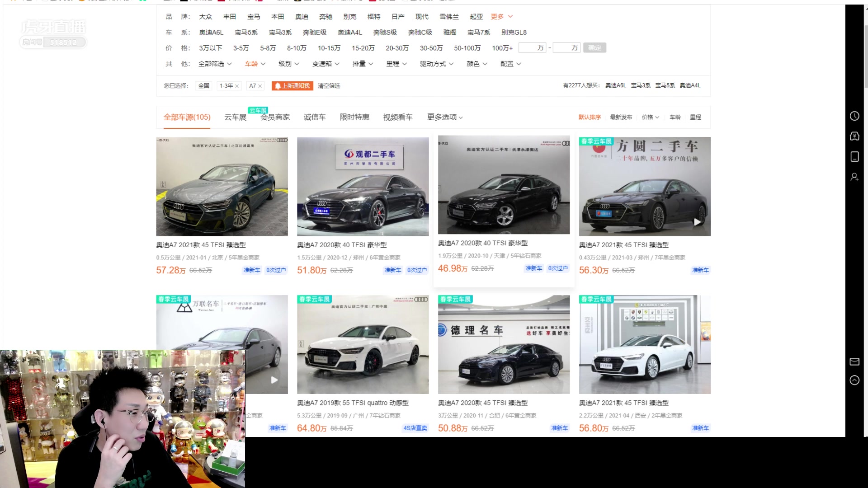Open the white Audi A7 西安 thumbnail
The image size is (868, 488).
click(645, 344)
